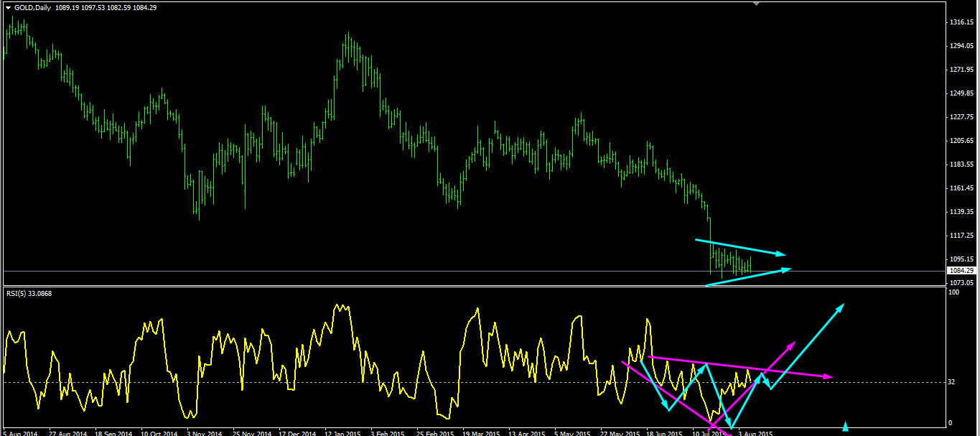Click the 5 May 2015 date label
This screenshot has height=436, width=980.
(573, 433)
